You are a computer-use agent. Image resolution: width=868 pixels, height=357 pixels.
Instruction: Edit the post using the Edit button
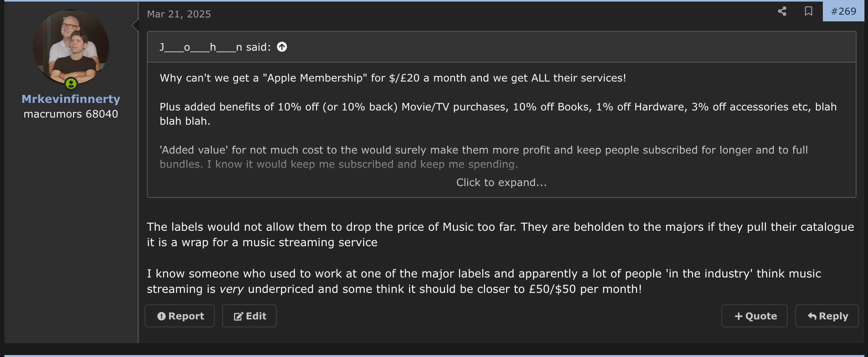tap(249, 316)
